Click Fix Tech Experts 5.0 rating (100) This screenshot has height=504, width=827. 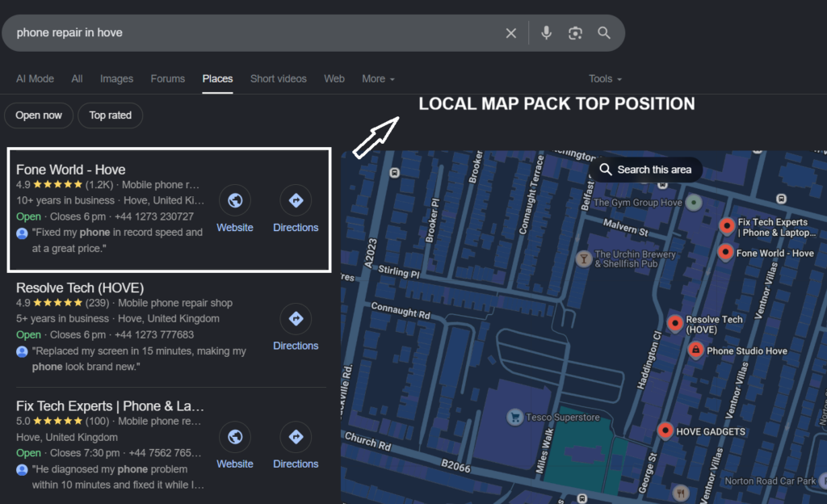click(x=62, y=421)
